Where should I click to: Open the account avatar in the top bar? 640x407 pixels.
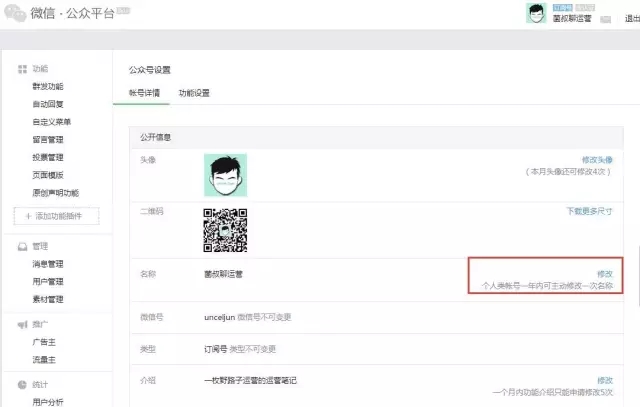point(536,13)
